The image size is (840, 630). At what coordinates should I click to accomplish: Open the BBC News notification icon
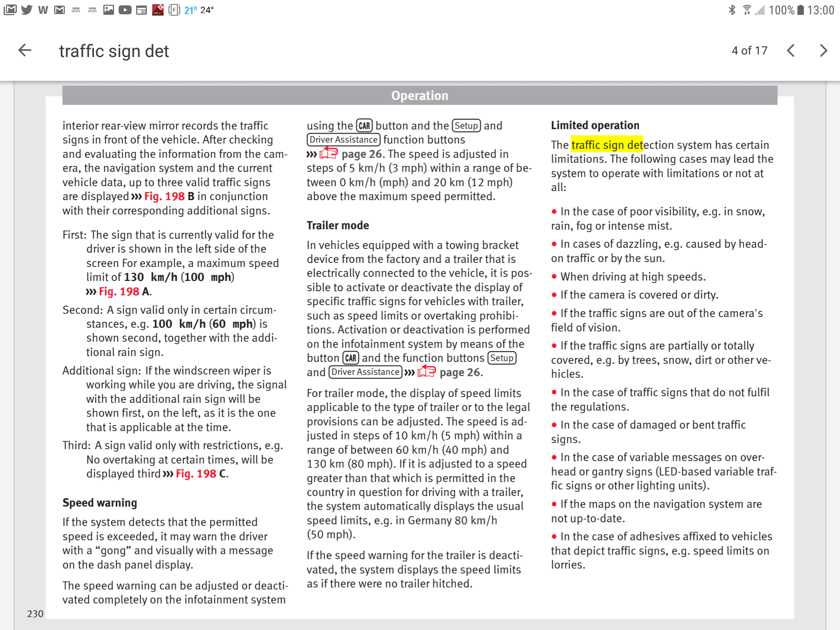pos(76,10)
